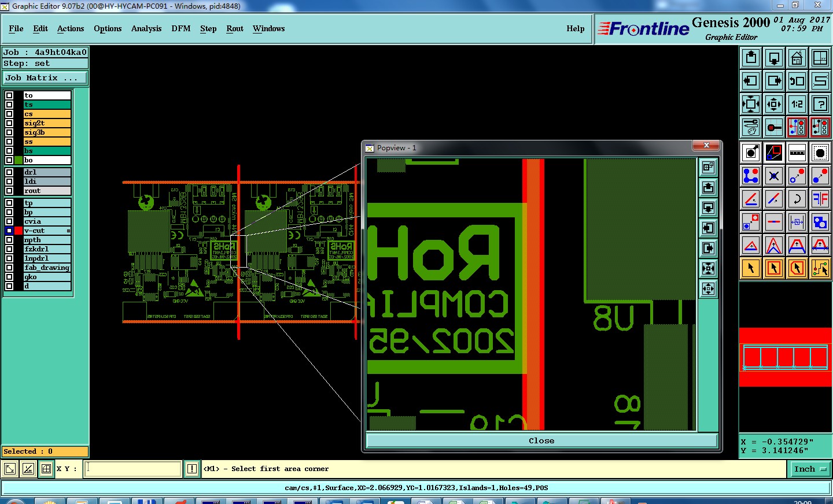Toggle visibility checkbox of layer sig2t
The width and height of the screenshot is (833, 504).
pos(9,123)
